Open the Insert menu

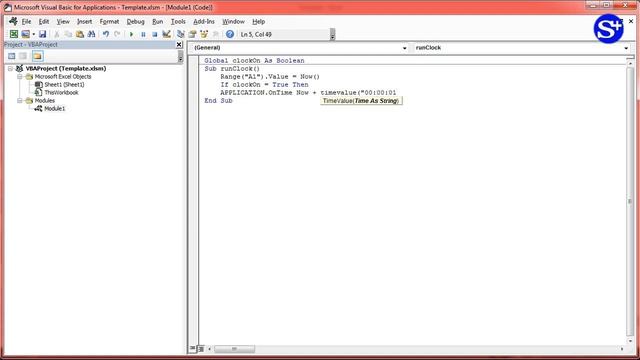(x=84, y=21)
